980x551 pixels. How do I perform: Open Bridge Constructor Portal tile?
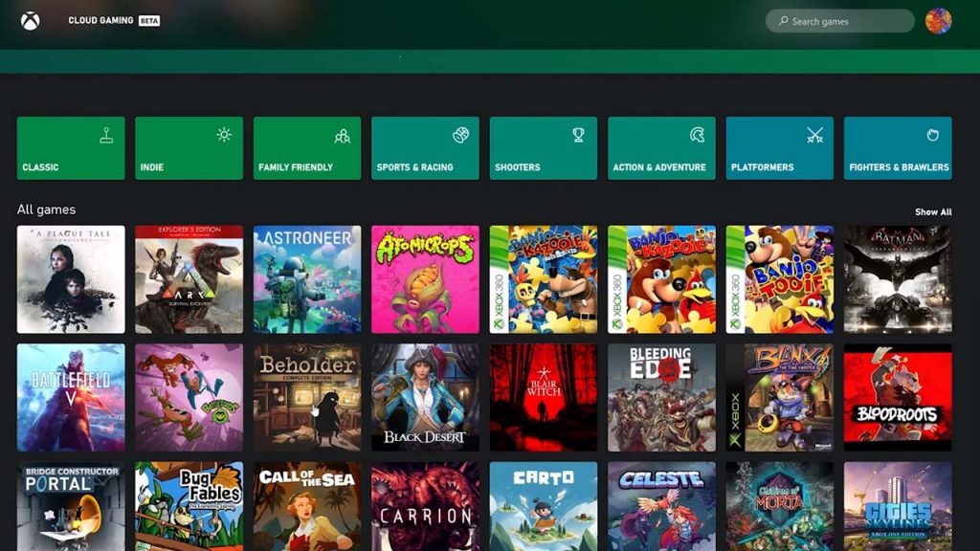pyautogui.click(x=71, y=507)
